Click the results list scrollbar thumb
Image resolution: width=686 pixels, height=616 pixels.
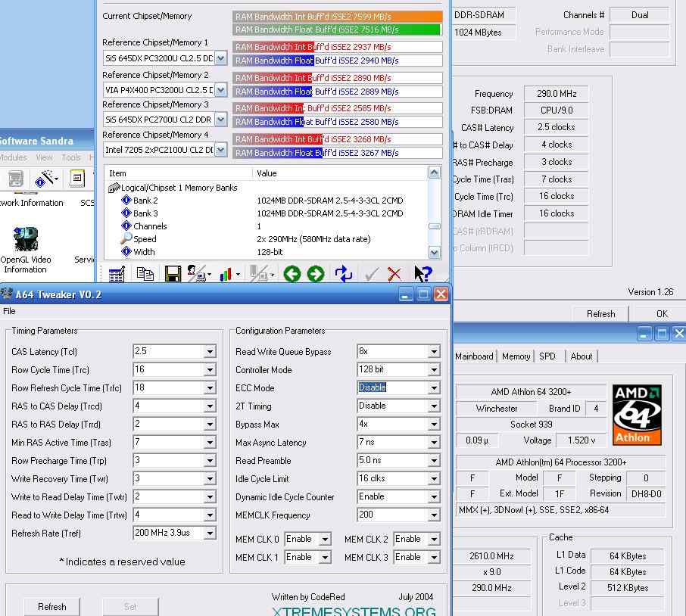coord(435,226)
